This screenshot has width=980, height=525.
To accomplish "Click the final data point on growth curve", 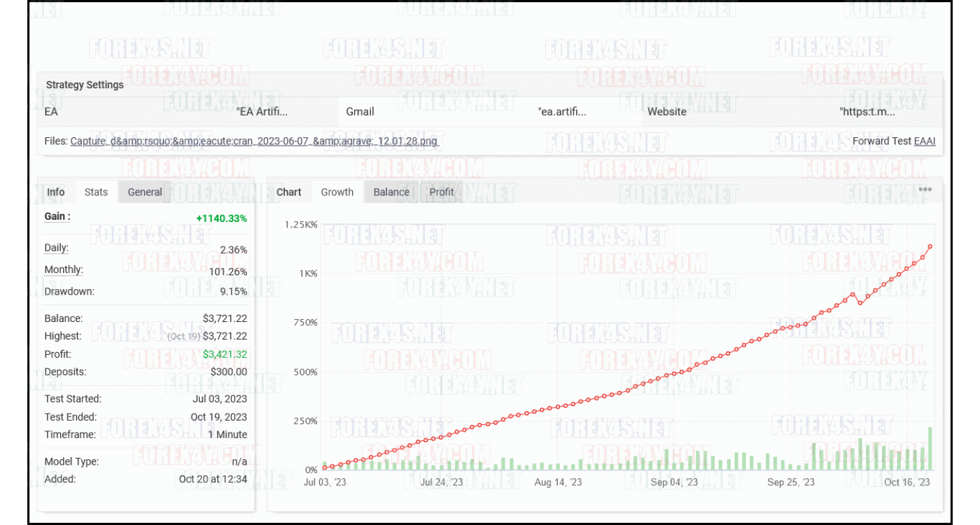I will (x=930, y=246).
